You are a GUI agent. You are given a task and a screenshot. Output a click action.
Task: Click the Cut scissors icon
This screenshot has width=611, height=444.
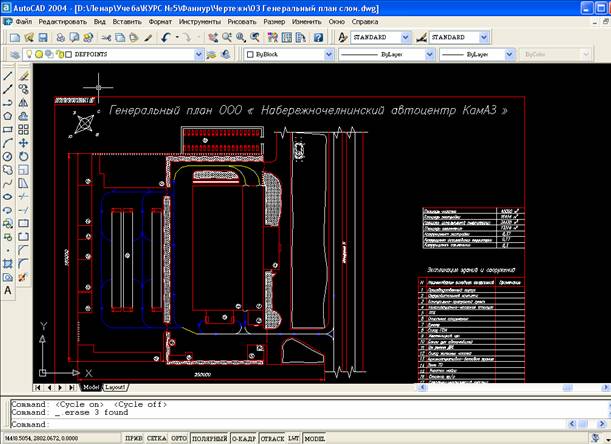(x=106, y=37)
